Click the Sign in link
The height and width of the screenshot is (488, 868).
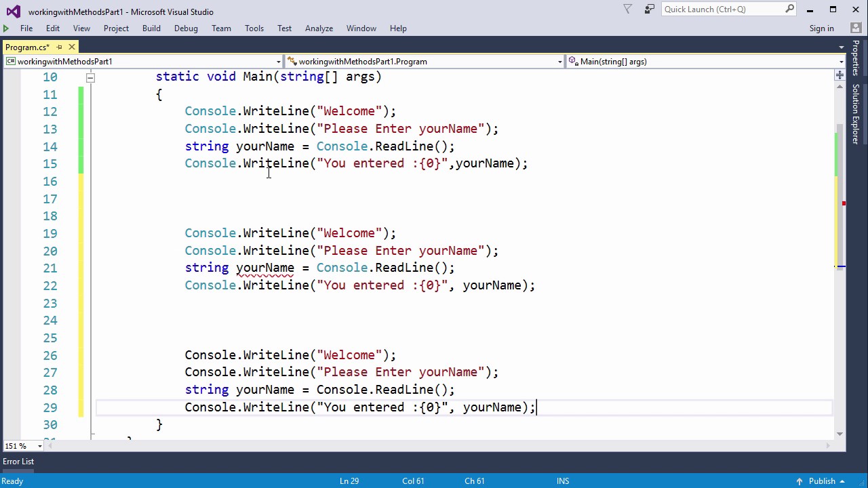(x=821, y=28)
